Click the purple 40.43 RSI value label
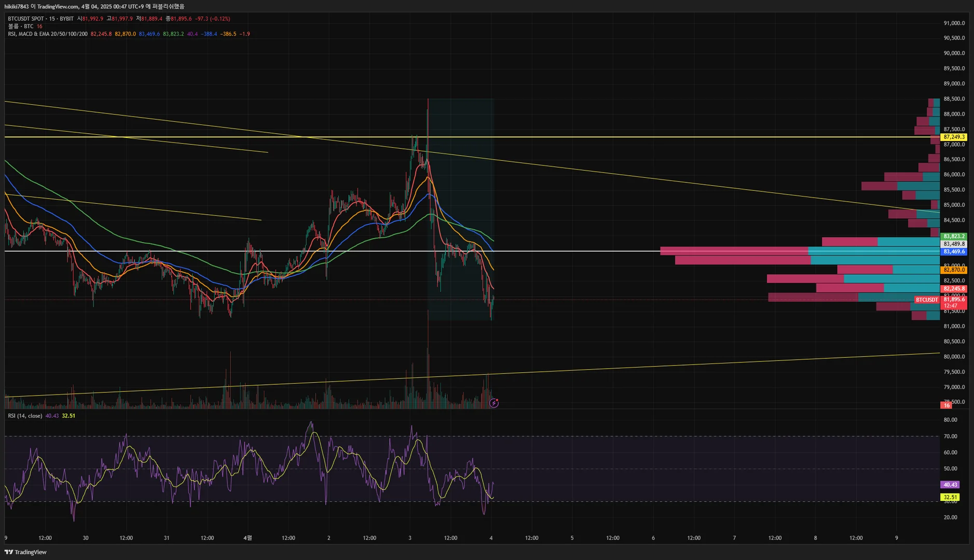 tap(950, 485)
